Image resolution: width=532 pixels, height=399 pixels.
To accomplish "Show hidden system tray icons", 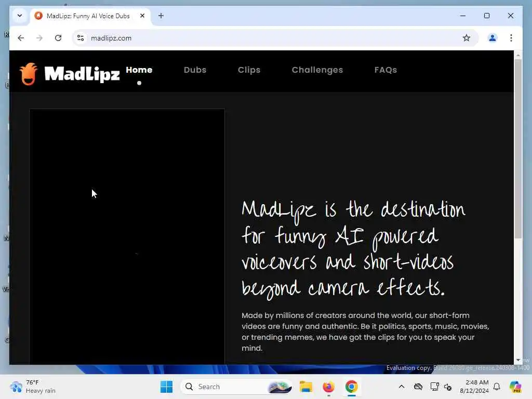I will tap(402, 387).
